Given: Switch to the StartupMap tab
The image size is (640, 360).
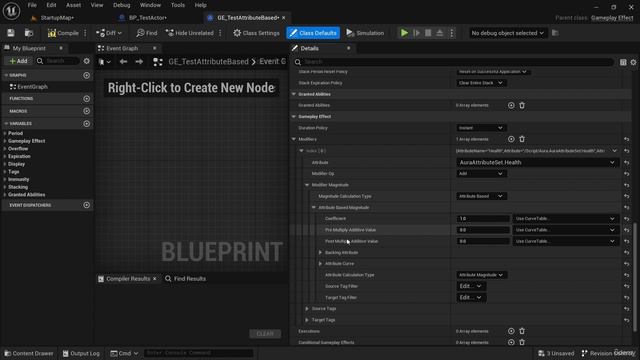Looking at the screenshot, I should pos(57,18).
